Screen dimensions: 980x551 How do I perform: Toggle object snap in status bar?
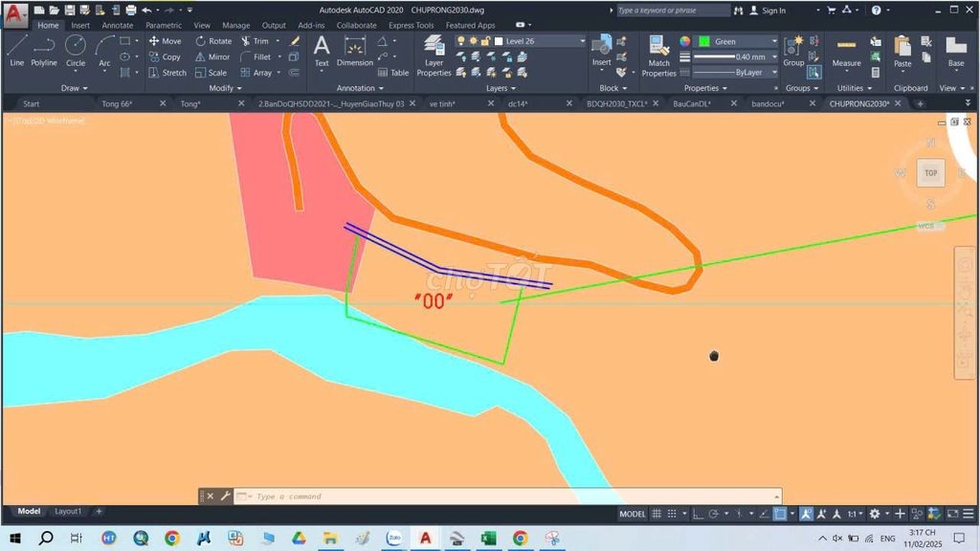[x=779, y=514]
